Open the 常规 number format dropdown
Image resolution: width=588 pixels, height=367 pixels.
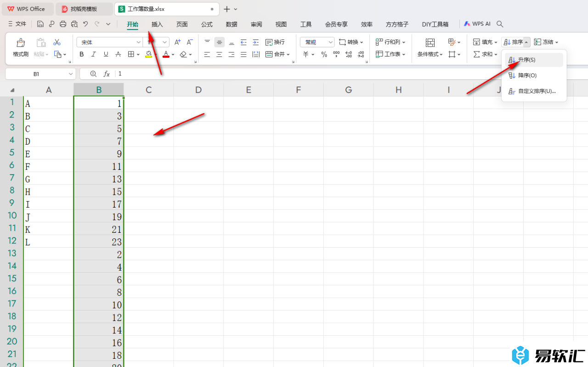point(331,42)
